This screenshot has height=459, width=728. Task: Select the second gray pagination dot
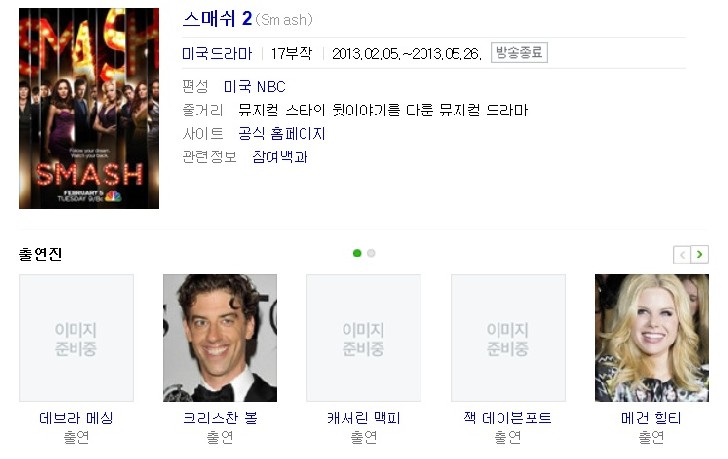point(371,253)
